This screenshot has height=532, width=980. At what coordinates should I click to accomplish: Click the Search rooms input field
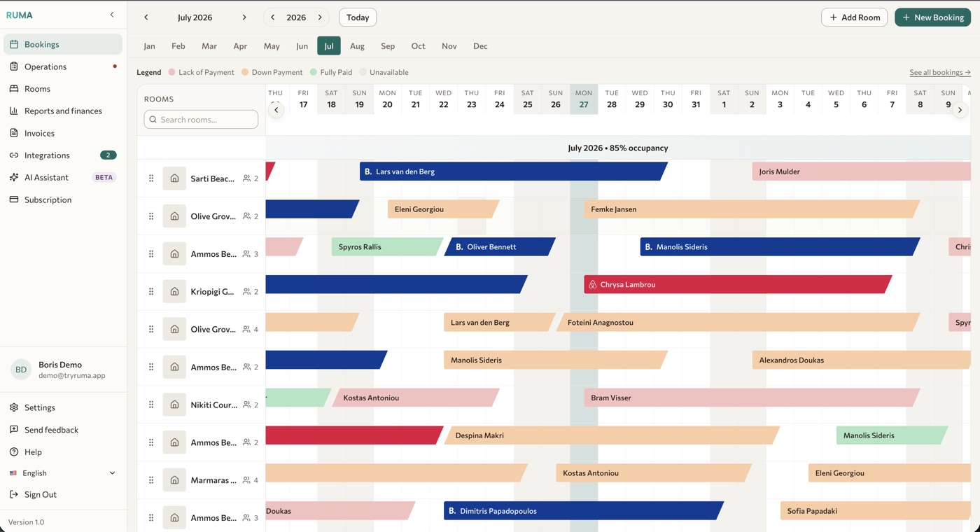coord(201,120)
